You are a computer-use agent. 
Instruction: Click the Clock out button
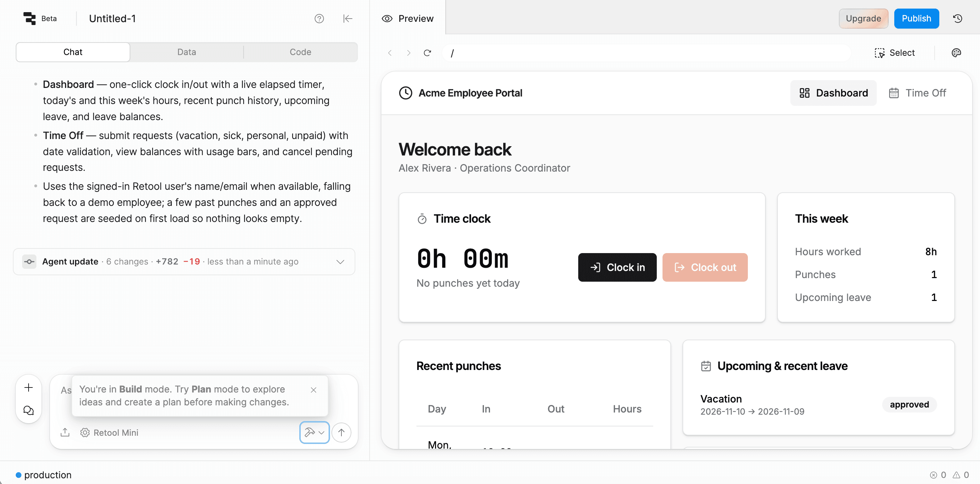point(705,267)
